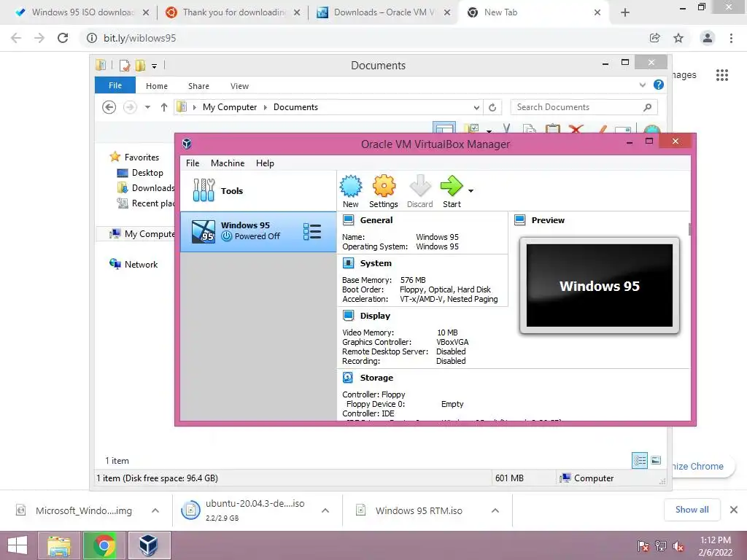Switch to Windows 95 ISO download tab
This screenshot has height=560, width=747.
tap(81, 12)
